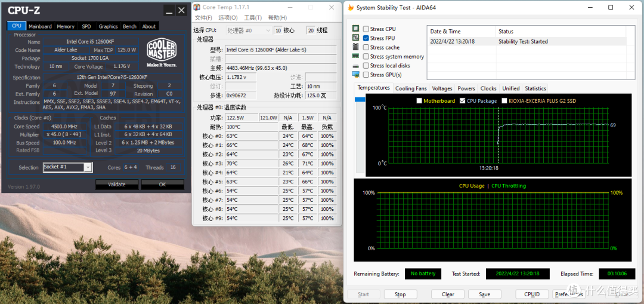Click the CPUID button in AIDA64
Image resolution: width=644 pixels, height=304 pixels.
pos(532,294)
